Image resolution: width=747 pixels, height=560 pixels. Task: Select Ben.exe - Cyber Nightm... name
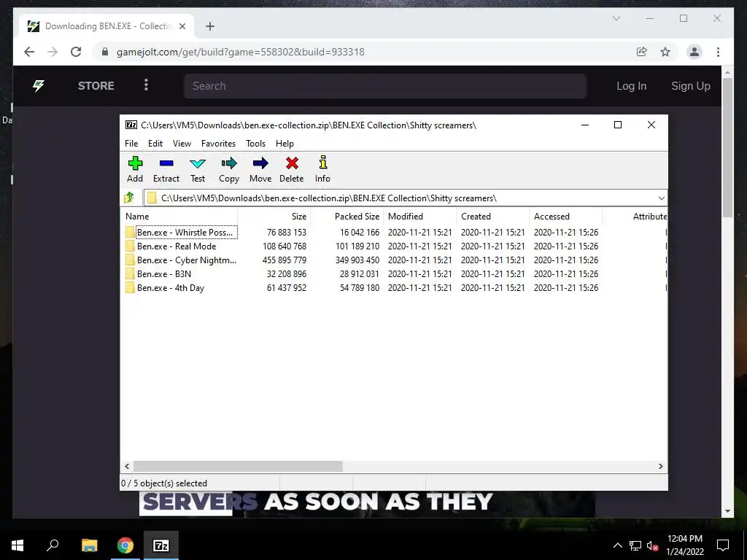(x=187, y=260)
